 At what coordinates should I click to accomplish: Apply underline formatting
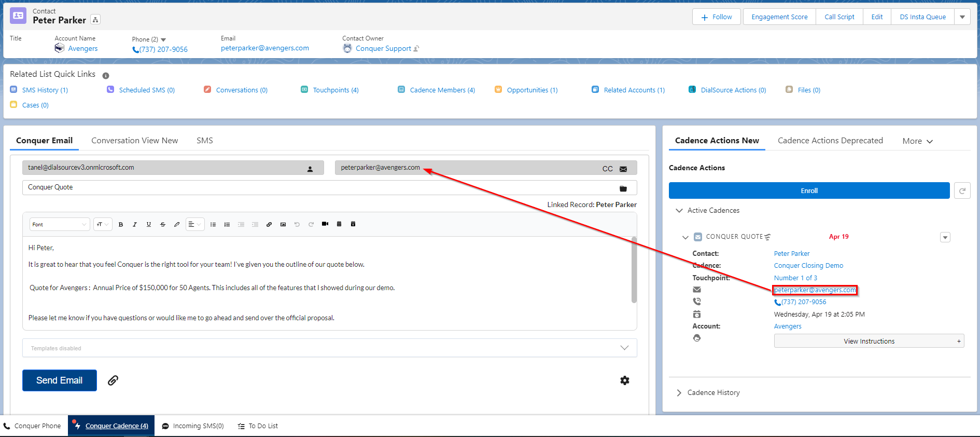coord(149,224)
